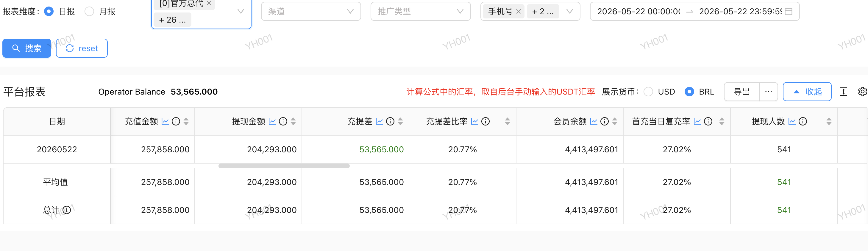The height and width of the screenshot is (251, 868).
Task: Open the calendar icon in date range
Action: (x=789, y=11)
